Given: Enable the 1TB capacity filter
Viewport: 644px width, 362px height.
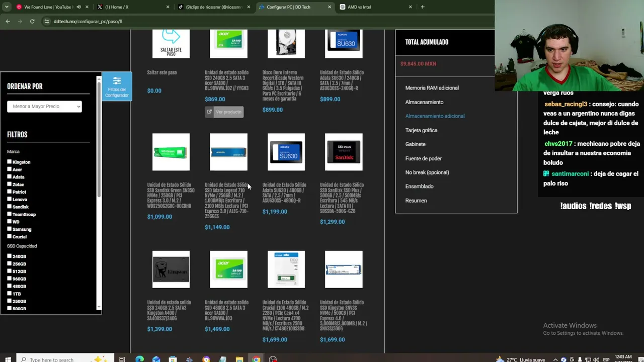Looking at the screenshot, I should click(10, 294).
